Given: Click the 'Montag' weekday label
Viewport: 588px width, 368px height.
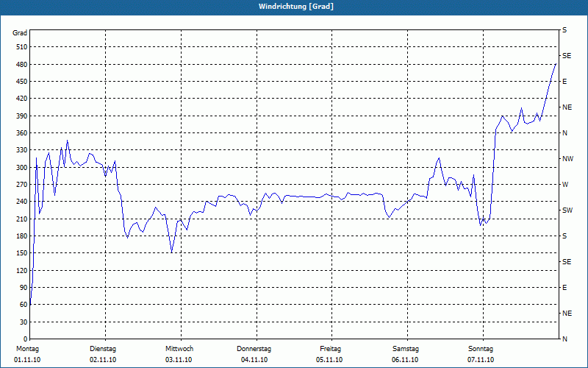Looking at the screenshot, I should 27,349.
